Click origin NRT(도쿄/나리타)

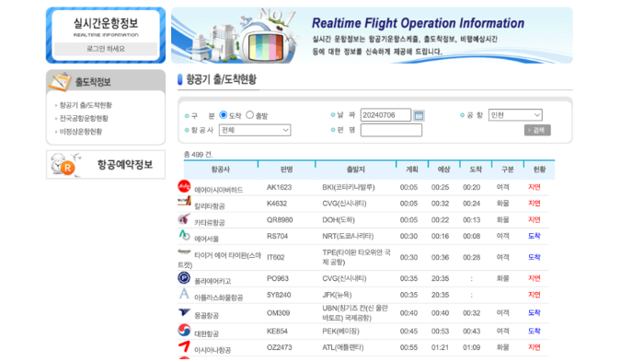coord(348,236)
